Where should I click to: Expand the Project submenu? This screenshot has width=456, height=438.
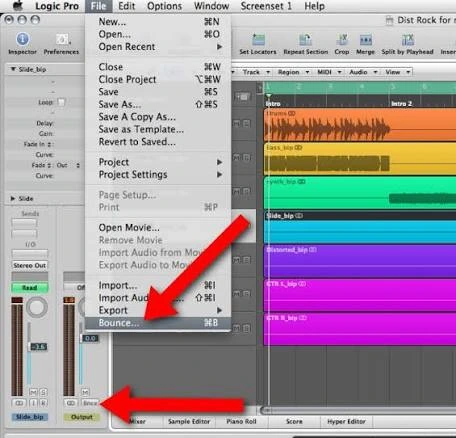[x=158, y=162]
